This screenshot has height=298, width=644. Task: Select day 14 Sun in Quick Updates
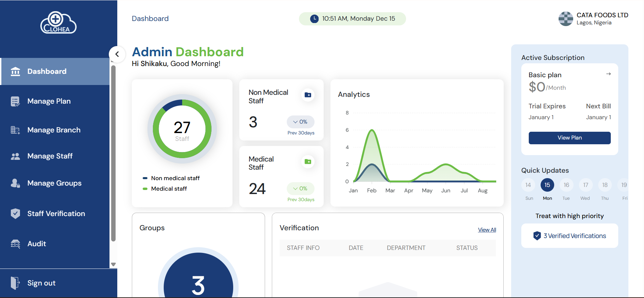click(x=528, y=185)
